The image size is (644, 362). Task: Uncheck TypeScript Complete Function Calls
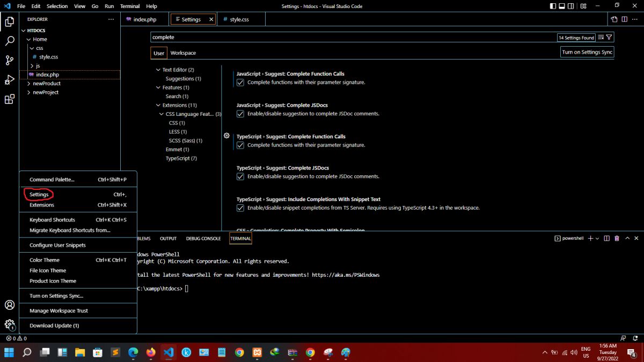click(240, 145)
